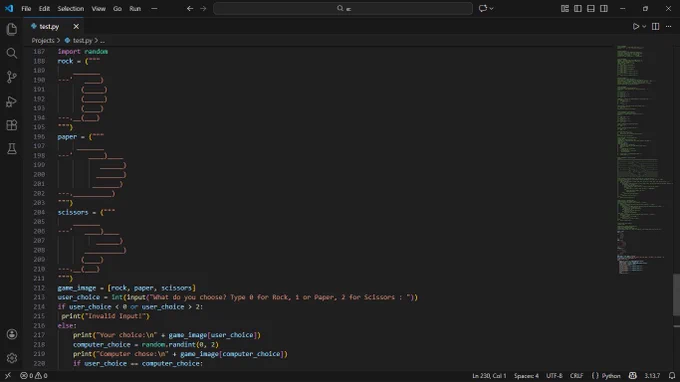This screenshot has height=382, width=680.
Task: Change encoding via UTF-8
Action: pos(554,376)
